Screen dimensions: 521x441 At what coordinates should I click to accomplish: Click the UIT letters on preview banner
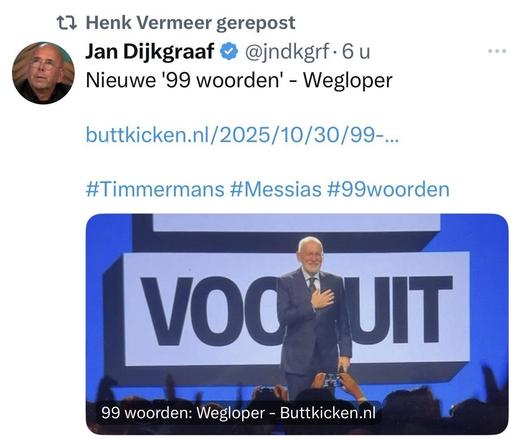coord(402,310)
